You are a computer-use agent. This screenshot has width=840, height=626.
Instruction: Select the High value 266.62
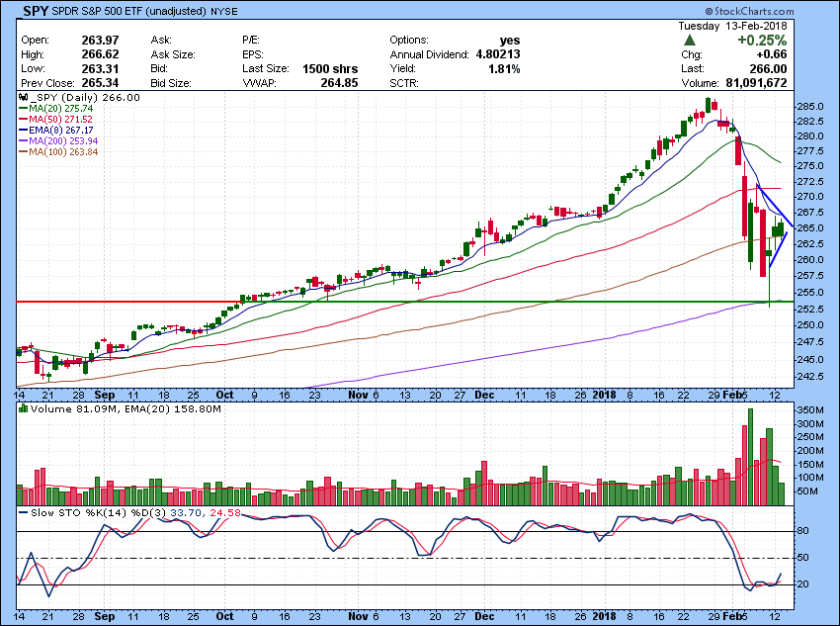(100, 54)
